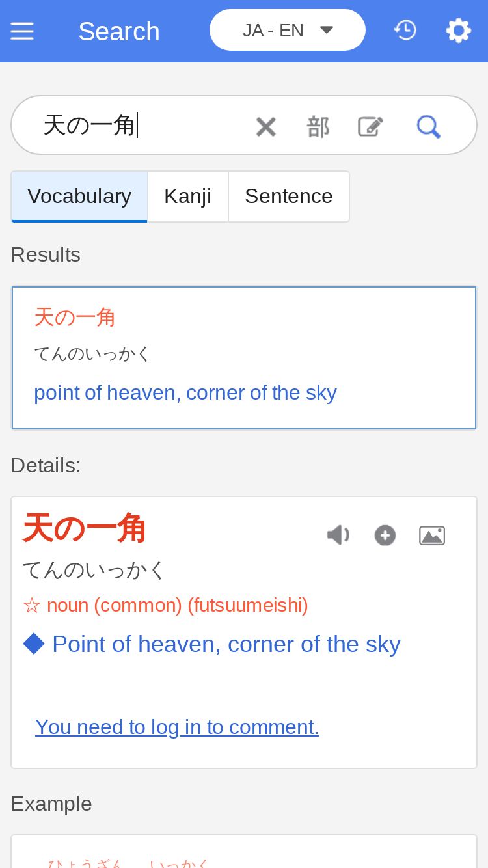Play pronunciation audio for 天の一角
Screen dimensions: 488x868
[x=338, y=536]
